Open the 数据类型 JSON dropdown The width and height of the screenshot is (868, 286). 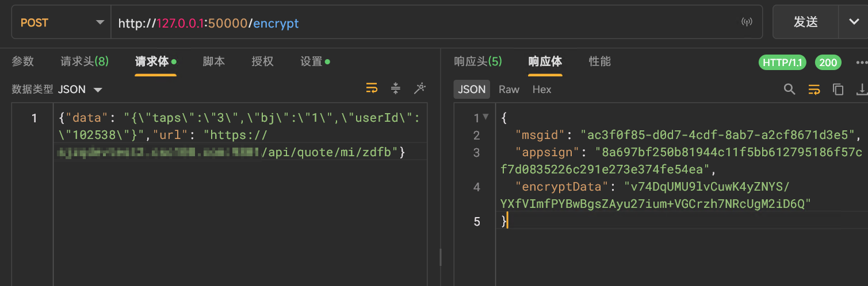coord(81,90)
